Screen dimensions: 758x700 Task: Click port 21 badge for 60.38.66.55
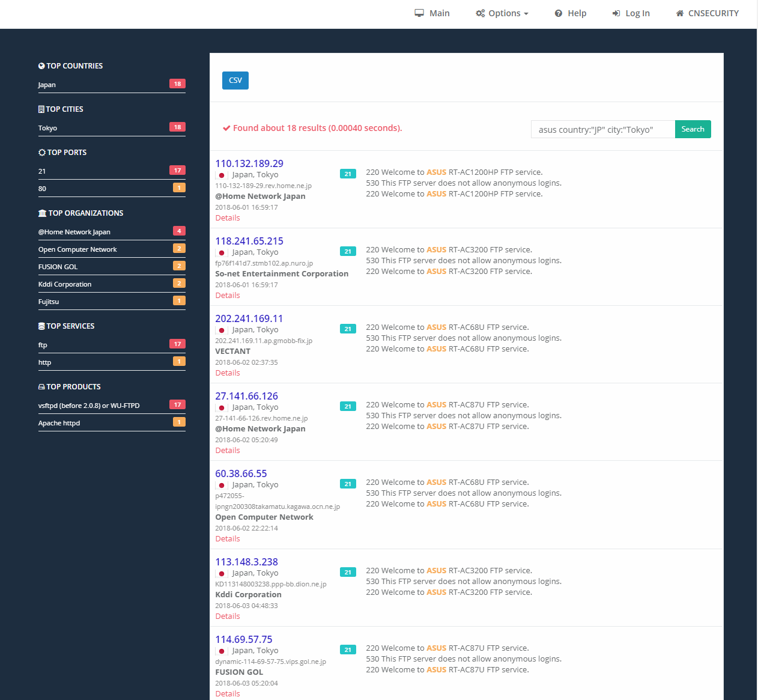pyautogui.click(x=348, y=484)
